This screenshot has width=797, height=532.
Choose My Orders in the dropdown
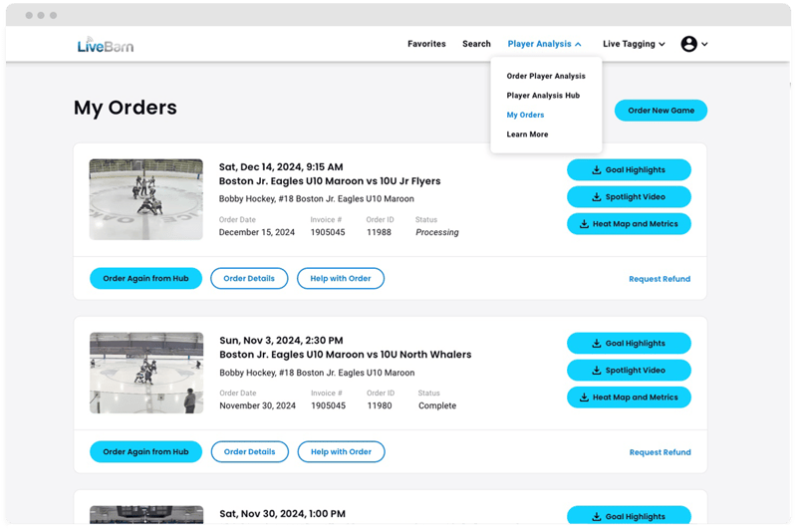click(x=525, y=115)
